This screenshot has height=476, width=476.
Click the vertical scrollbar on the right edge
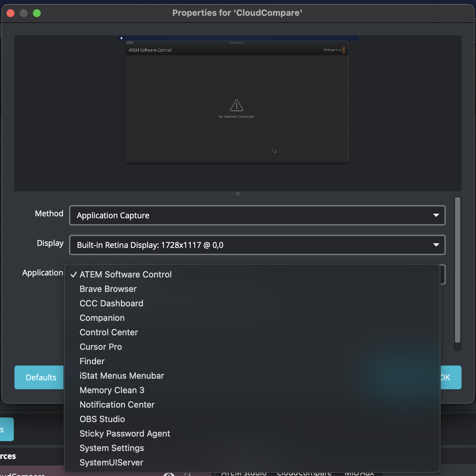pyautogui.click(x=456, y=273)
